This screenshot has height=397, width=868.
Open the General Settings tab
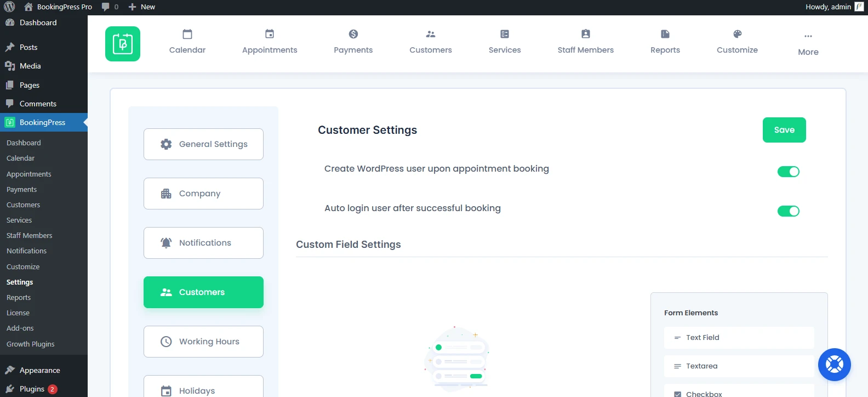click(203, 144)
